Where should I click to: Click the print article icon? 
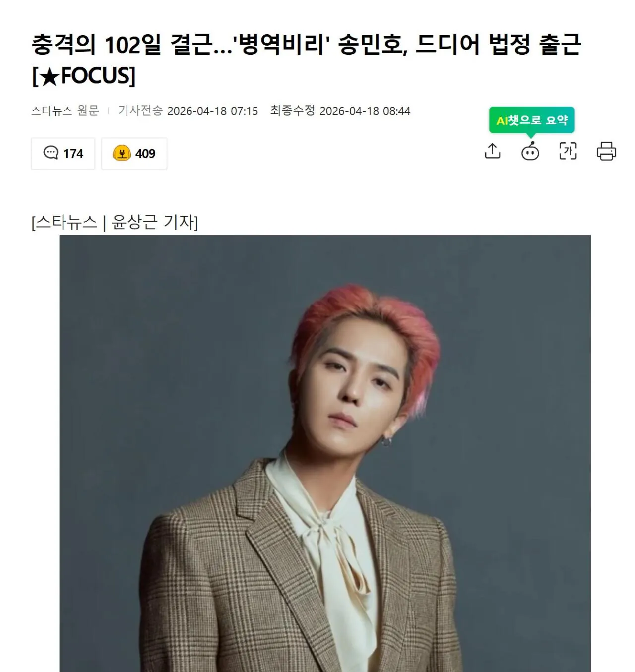[606, 151]
